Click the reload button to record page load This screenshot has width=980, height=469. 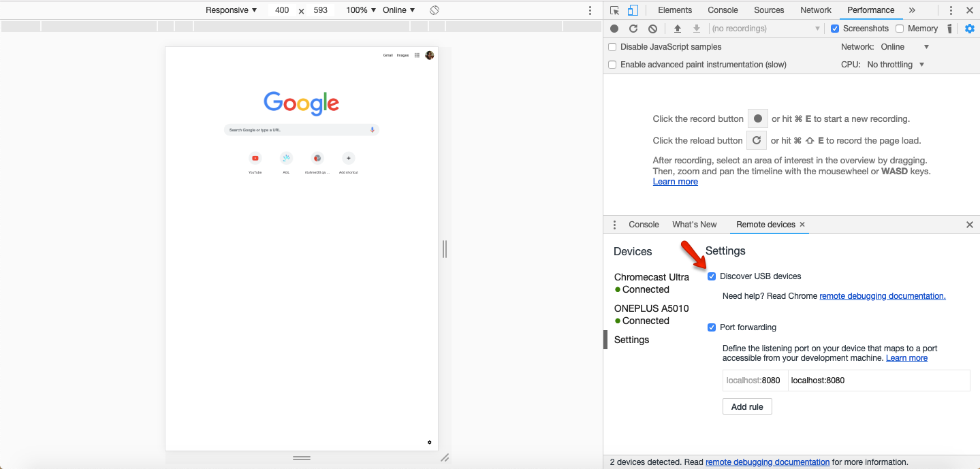coord(633,28)
